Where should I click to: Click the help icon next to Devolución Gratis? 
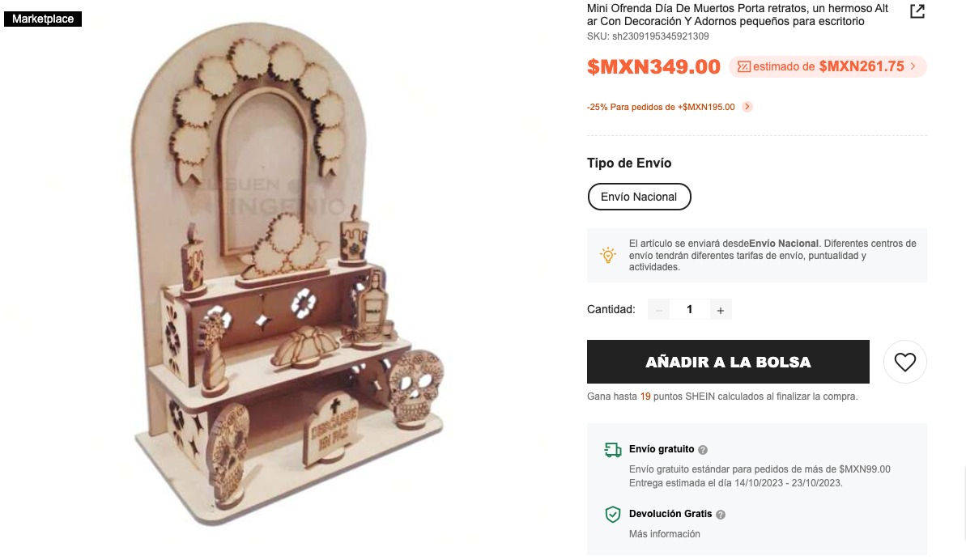[x=720, y=515]
